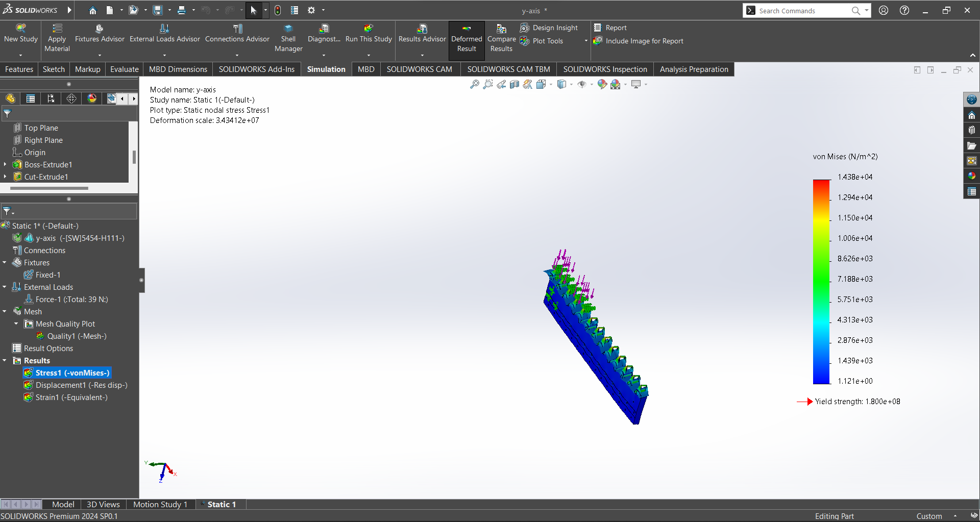Viewport: 980px width, 522px height.
Task: Click the Rebuild traffic light icon
Action: point(278,10)
